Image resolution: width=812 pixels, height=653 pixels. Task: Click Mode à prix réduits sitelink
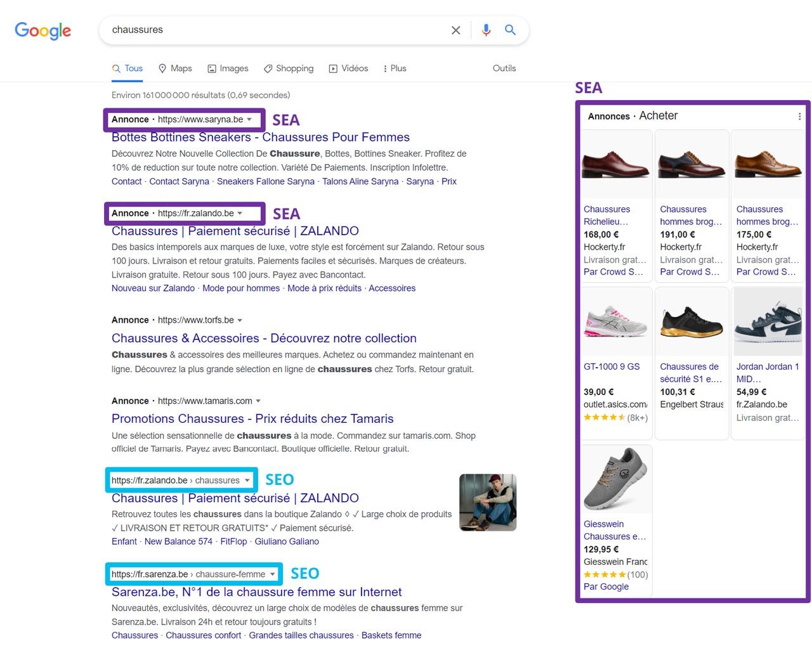click(x=324, y=288)
